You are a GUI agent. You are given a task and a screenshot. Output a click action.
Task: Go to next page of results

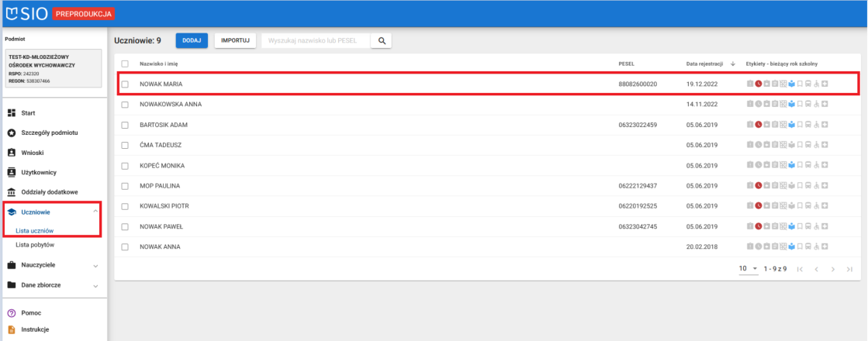(x=832, y=269)
